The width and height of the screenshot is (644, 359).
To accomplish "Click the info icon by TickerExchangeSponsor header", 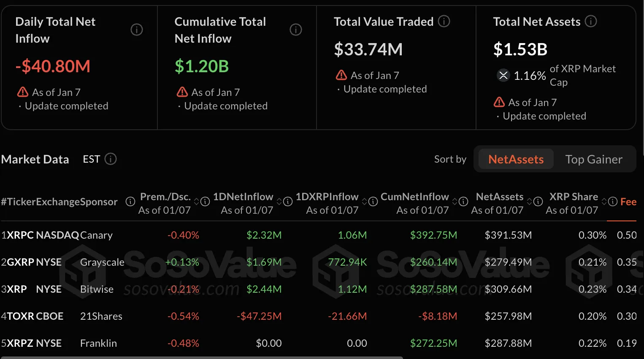I will [x=130, y=202].
